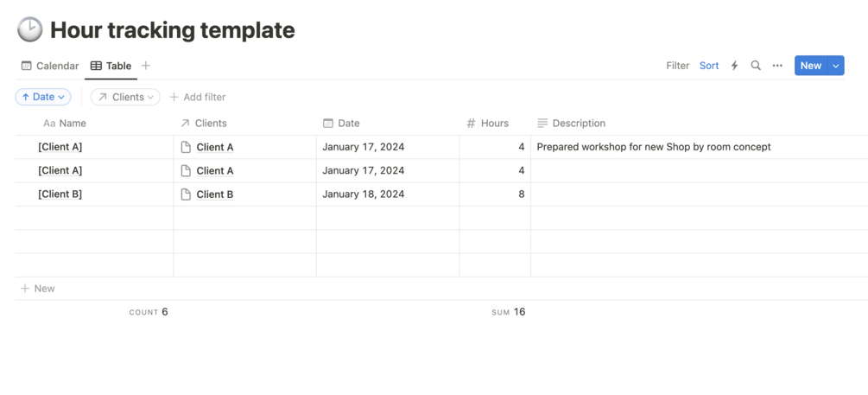The height and width of the screenshot is (395, 868).
Task: Add a row via + New at bottom
Action: (x=38, y=289)
